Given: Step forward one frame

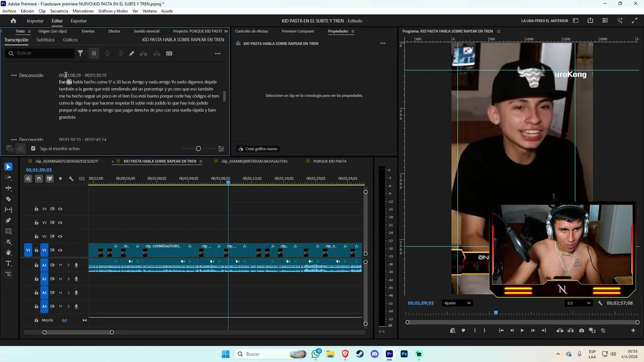Looking at the screenshot, I should tap(533, 330).
